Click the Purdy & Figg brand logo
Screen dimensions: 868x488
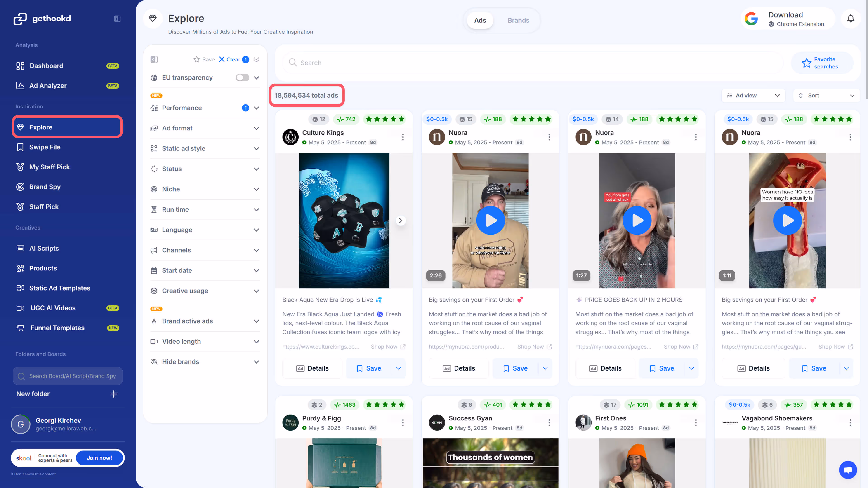[x=290, y=423]
